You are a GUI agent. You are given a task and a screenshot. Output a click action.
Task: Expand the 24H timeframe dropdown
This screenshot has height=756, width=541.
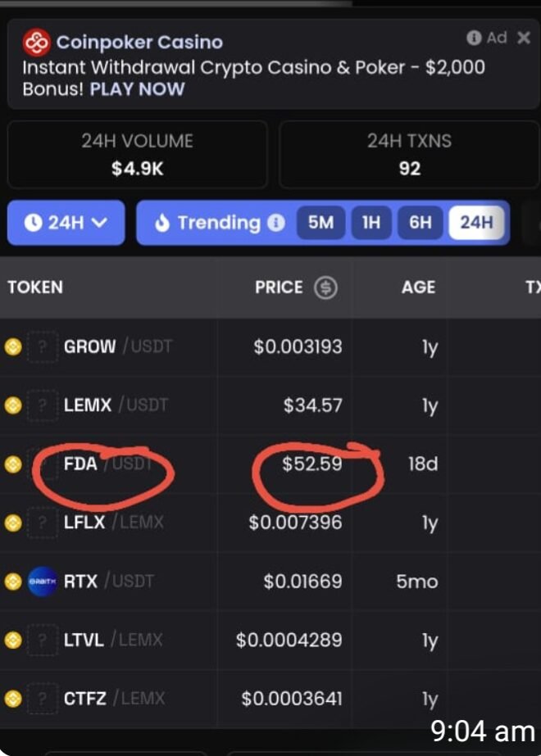pos(66,223)
